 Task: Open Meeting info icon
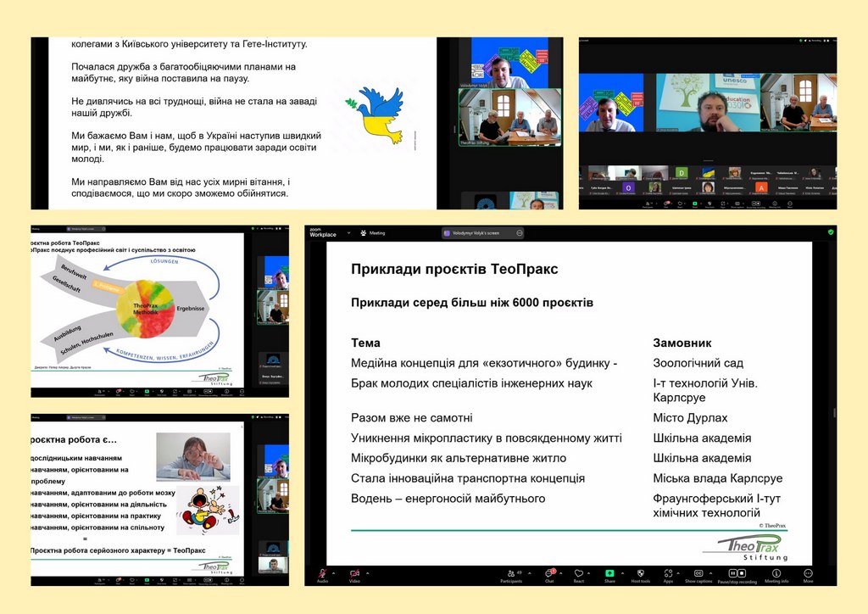pos(776,573)
